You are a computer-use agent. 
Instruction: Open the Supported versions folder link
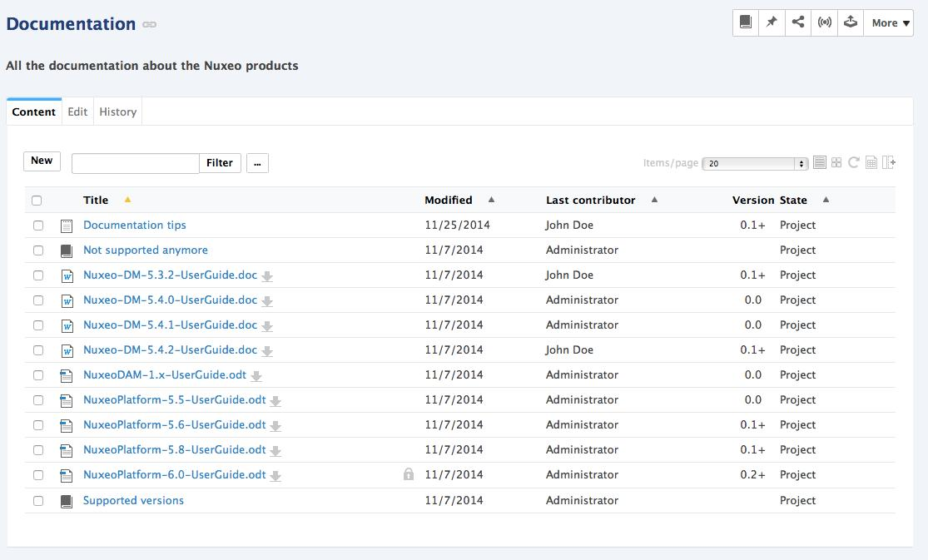coord(133,500)
